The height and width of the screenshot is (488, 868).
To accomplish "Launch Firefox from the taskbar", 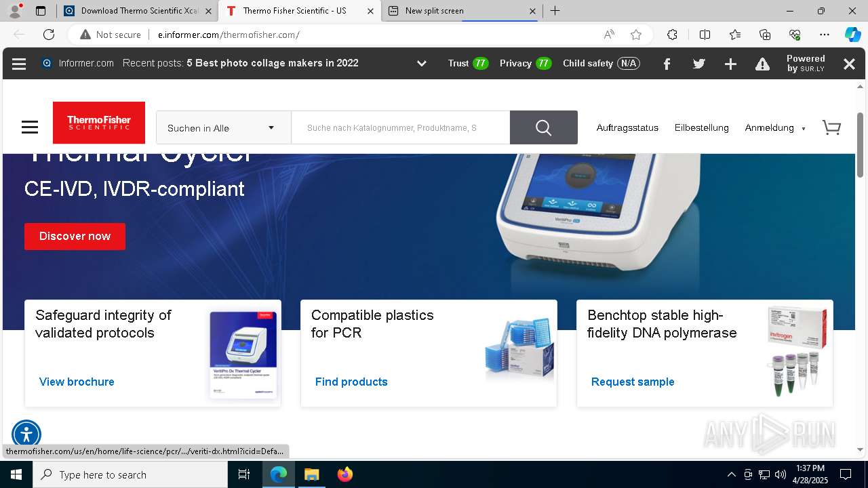I will (x=344, y=474).
